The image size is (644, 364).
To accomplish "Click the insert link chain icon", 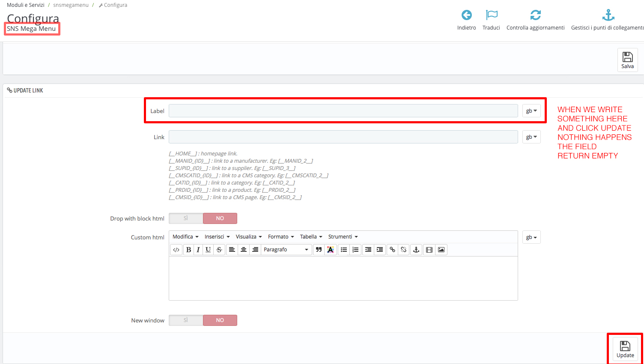I will point(392,250).
